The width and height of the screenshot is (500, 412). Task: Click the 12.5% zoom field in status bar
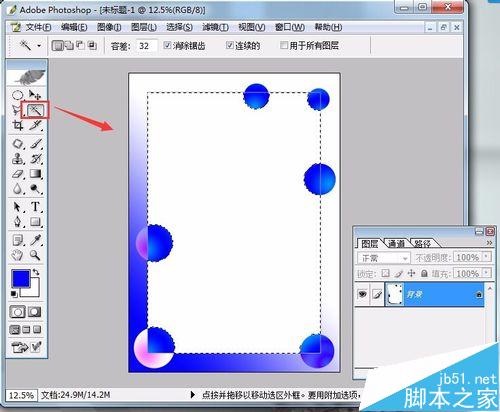coord(21,396)
